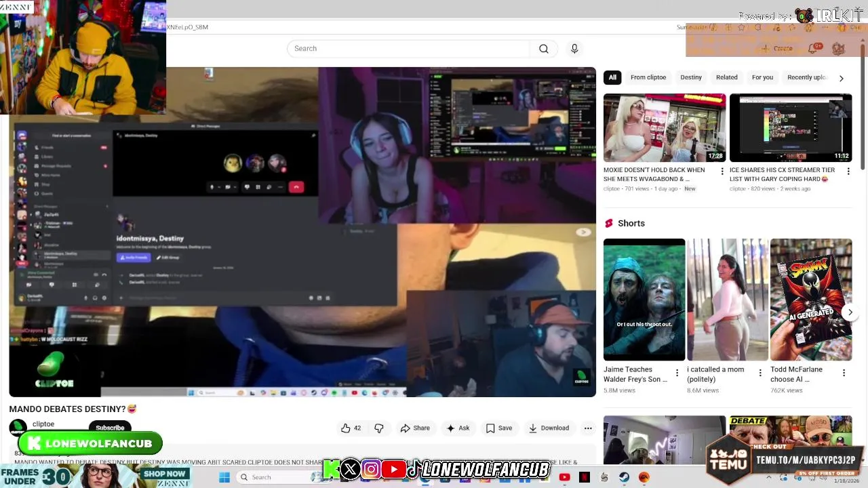Click the main video player to pause
This screenshot has width=868, height=488.
[302, 232]
